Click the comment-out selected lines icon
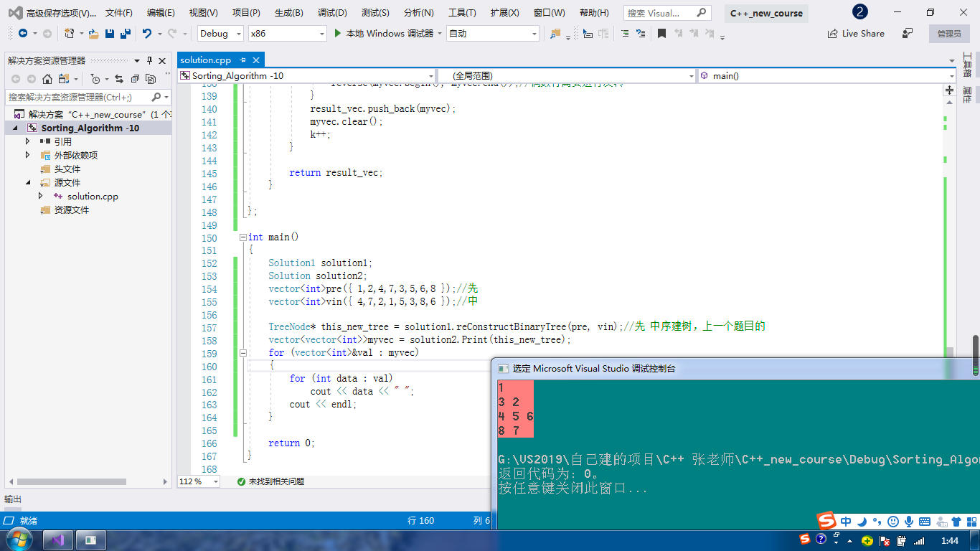The image size is (980, 551). click(x=625, y=34)
